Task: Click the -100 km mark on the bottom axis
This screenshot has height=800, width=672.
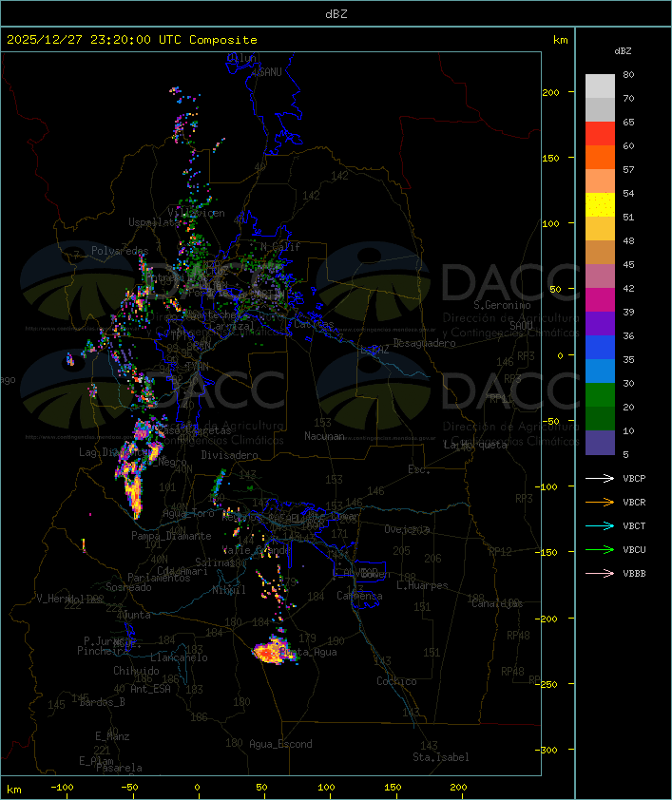Action: click(x=62, y=788)
